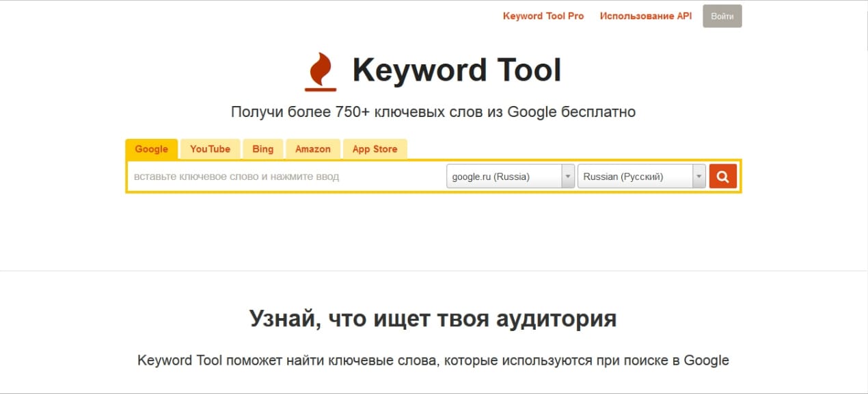Click the subtitle about 750+ ключевых слов
Viewport: 868px width, 394px height.
pos(433,111)
